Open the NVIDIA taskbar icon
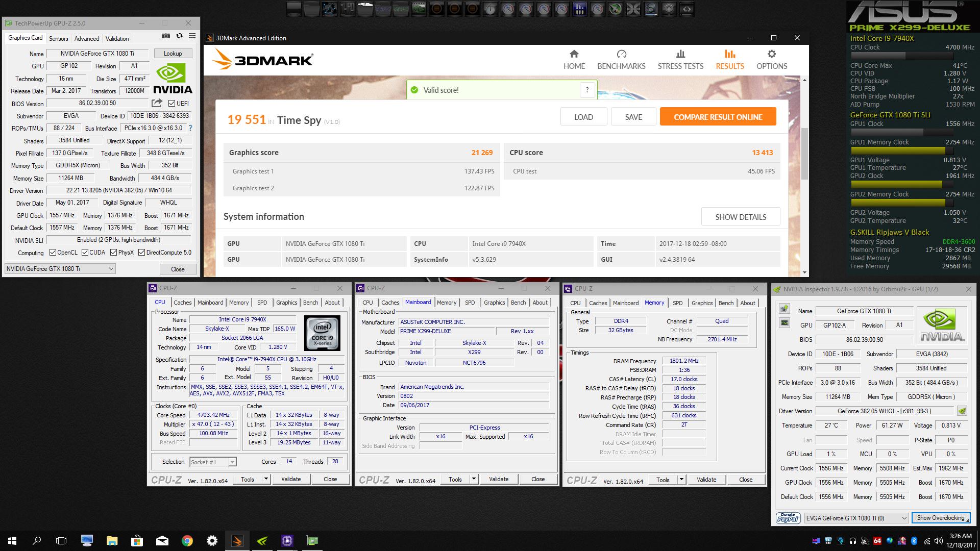The width and height of the screenshot is (980, 551). tap(262, 540)
